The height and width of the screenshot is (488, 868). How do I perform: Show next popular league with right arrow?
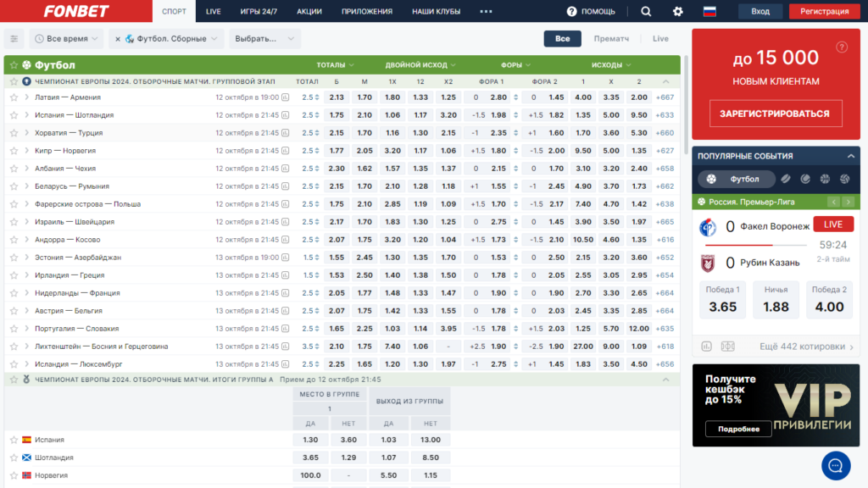[x=848, y=202]
